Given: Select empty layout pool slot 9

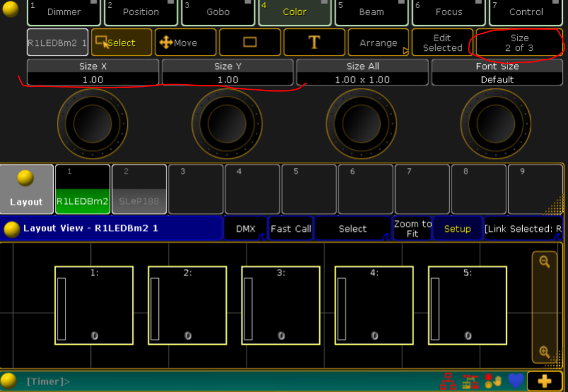Looking at the screenshot, I should click(x=535, y=189).
